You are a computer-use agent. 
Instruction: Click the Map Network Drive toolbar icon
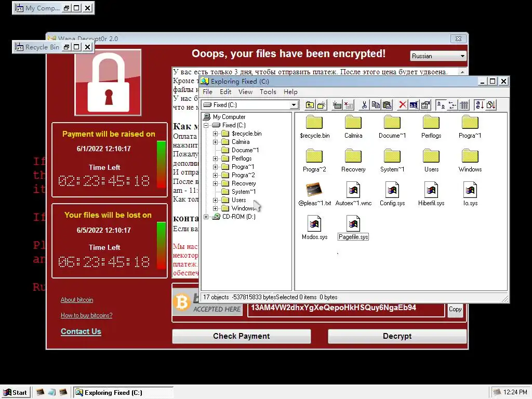(337, 105)
